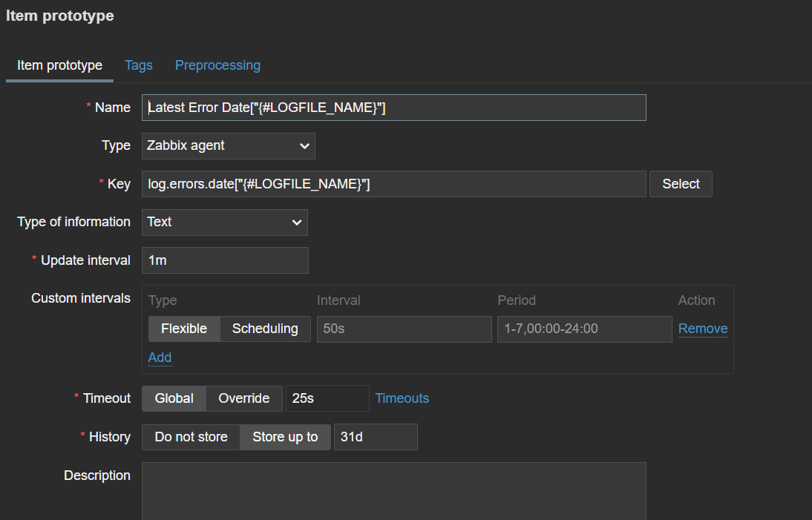Viewport: 812px width, 520px height.
Task: Click into the Description text area
Action: click(x=393, y=491)
